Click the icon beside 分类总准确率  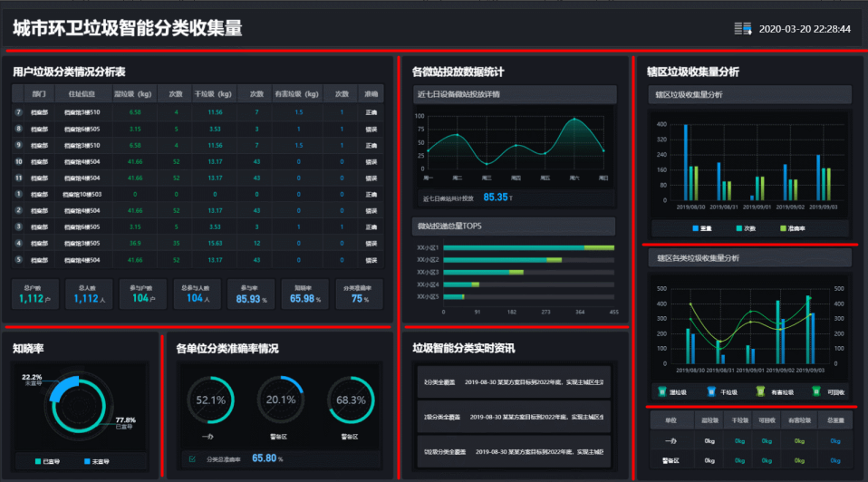(192, 458)
